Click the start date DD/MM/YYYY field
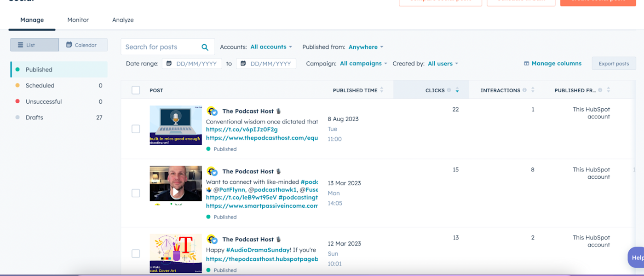 (192, 64)
